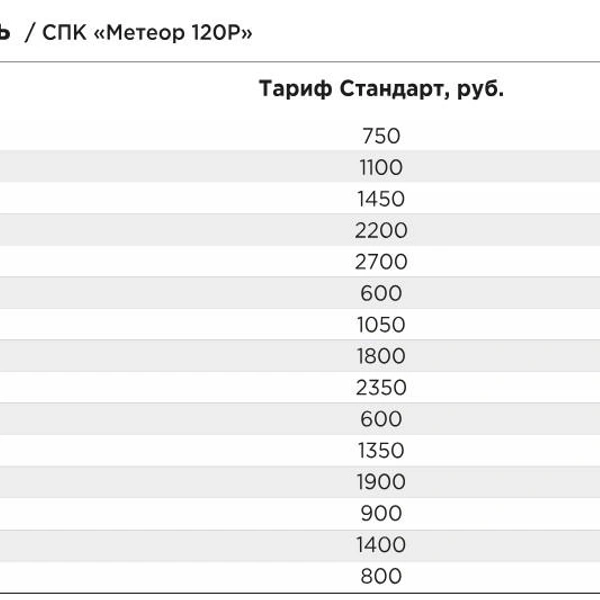
Task: Select the 1800 price cell
Action: click(x=381, y=356)
